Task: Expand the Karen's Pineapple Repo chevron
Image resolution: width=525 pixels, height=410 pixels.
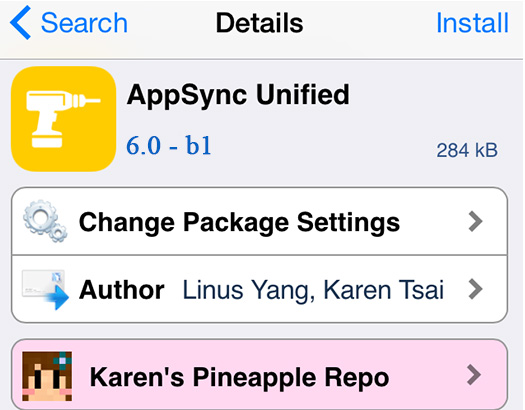Action: coord(474,375)
